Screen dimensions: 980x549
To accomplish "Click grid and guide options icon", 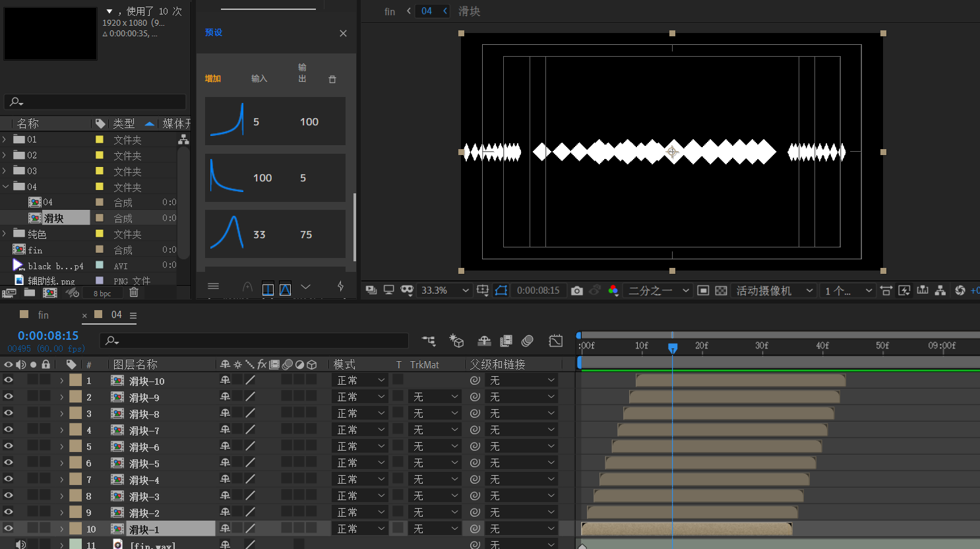I will tap(483, 290).
